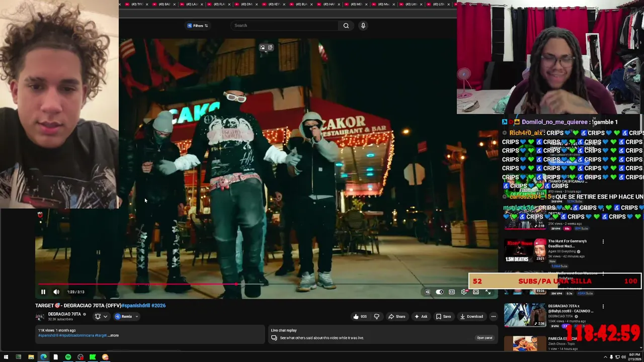Switch to the (43) TYK browser tab
This screenshot has height=362, width=644.
[x=136, y=4]
